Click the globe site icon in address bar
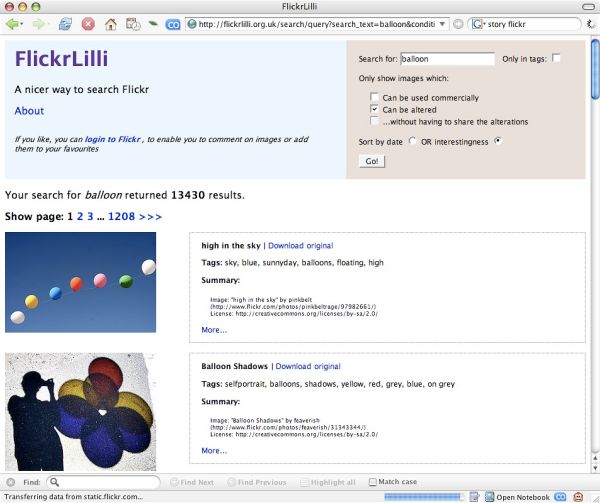Viewport: 600px width, 503px height. coord(192,24)
